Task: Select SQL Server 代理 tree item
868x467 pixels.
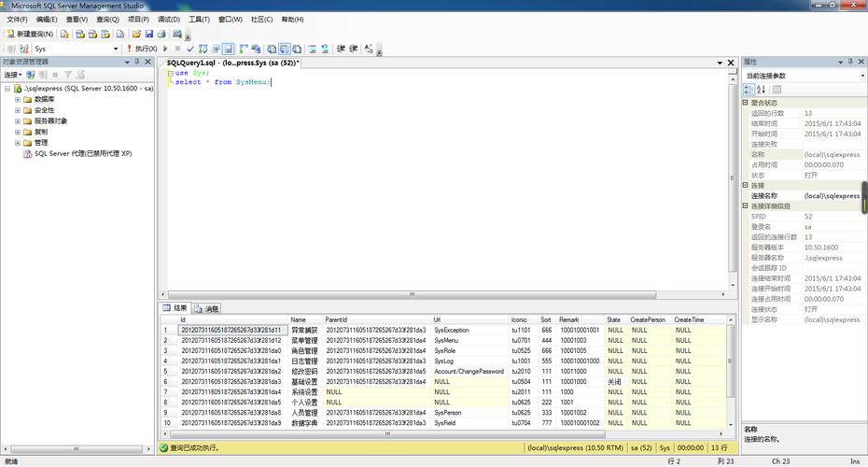Action: tap(83, 153)
